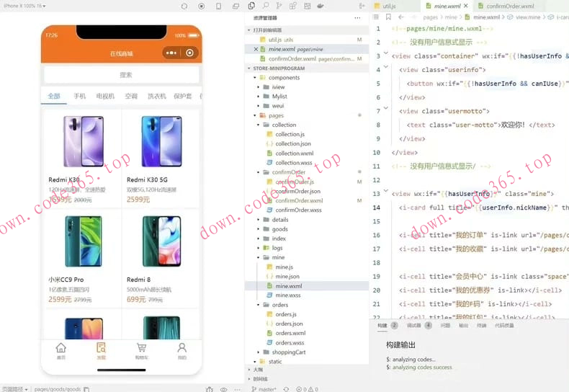Click the sync changes icon near master
This screenshot has height=392, width=569.
point(287,389)
